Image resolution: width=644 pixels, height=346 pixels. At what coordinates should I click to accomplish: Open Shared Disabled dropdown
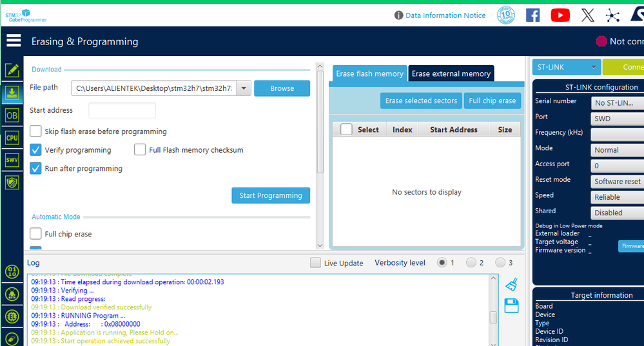click(x=618, y=213)
